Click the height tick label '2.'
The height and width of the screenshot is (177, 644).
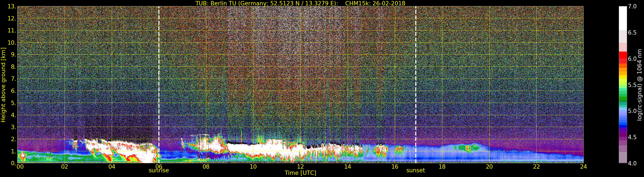13,139
